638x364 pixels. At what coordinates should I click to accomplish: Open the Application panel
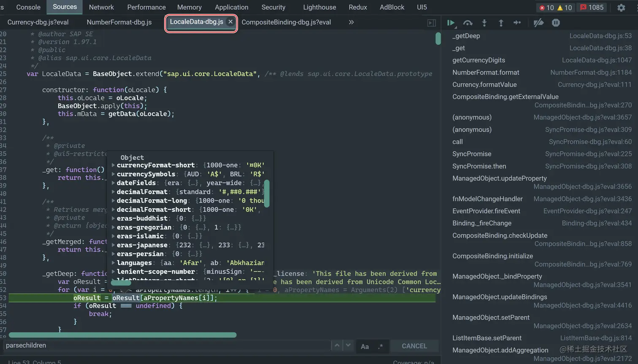point(232,7)
